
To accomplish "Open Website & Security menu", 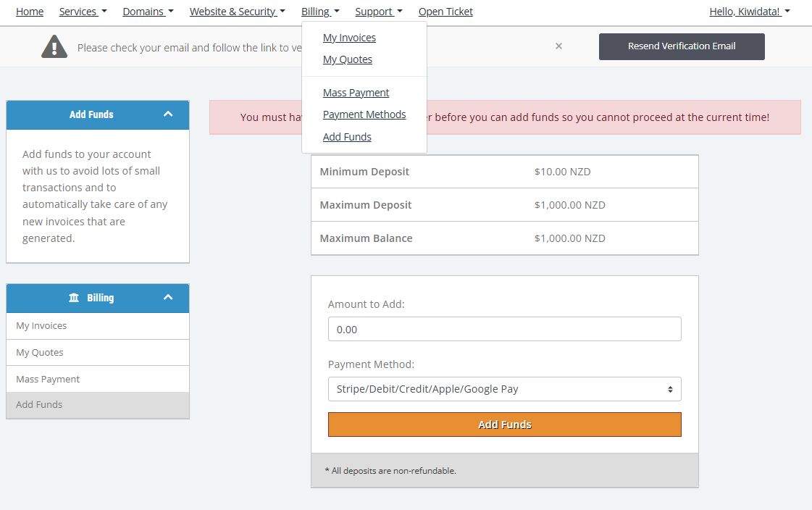I will [237, 12].
